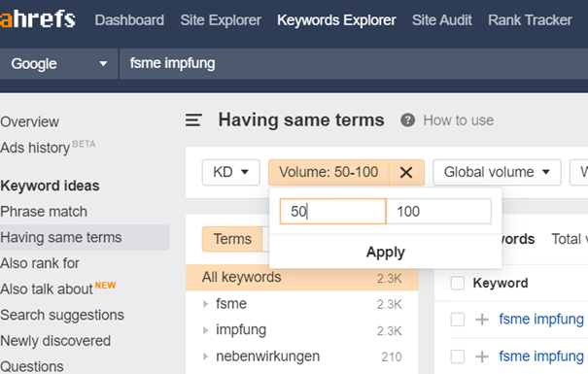The image size is (588, 374).
Task: Open Phrase match keyword ideas
Action: tap(44, 212)
